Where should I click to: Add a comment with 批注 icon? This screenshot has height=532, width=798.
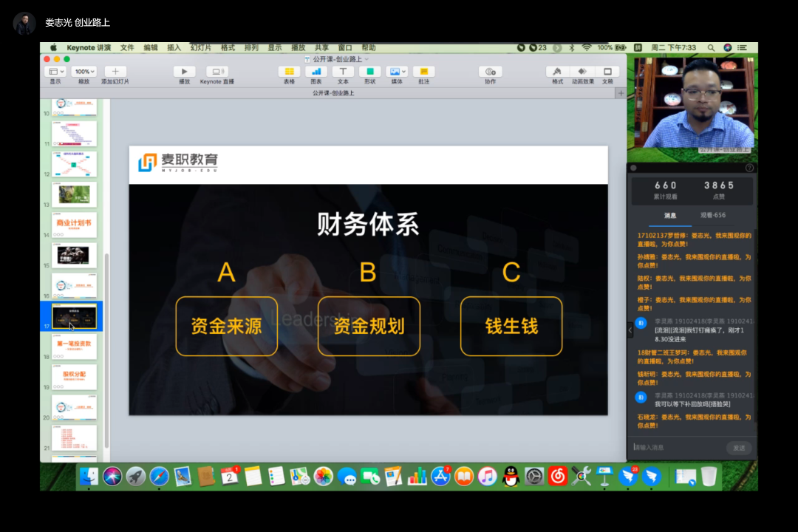tap(423, 72)
